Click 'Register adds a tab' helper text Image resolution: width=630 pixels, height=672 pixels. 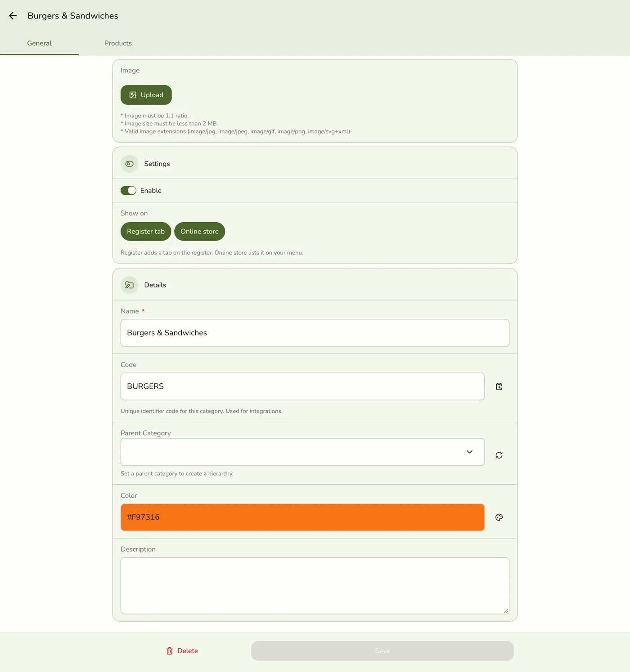click(212, 253)
